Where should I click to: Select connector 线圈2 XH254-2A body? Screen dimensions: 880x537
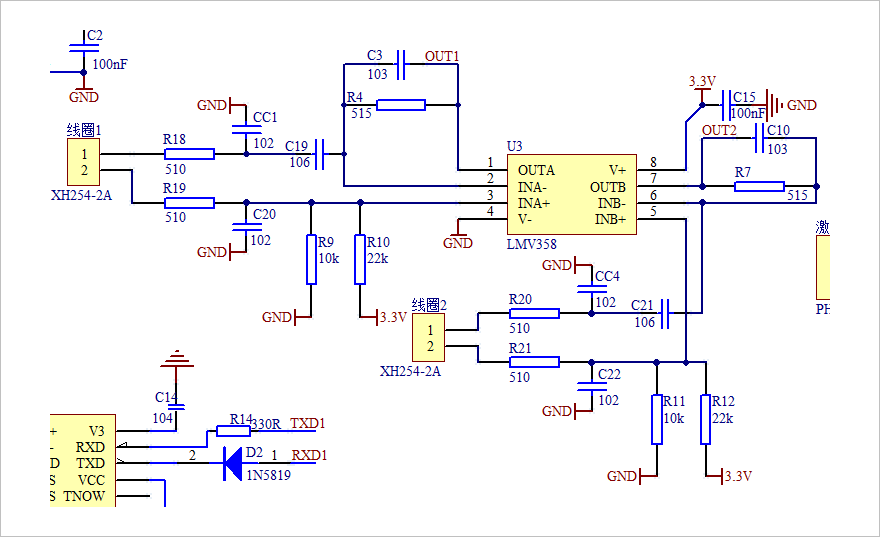(429, 337)
